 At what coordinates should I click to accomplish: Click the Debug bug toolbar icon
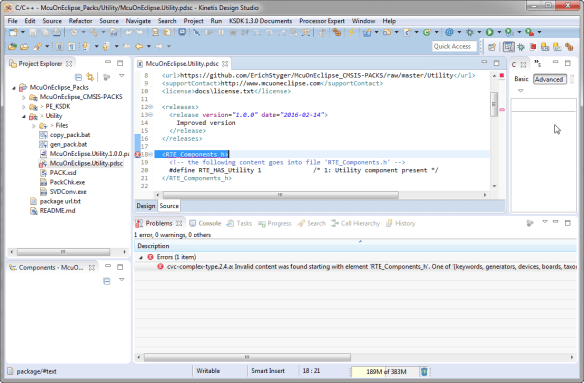(x=470, y=32)
